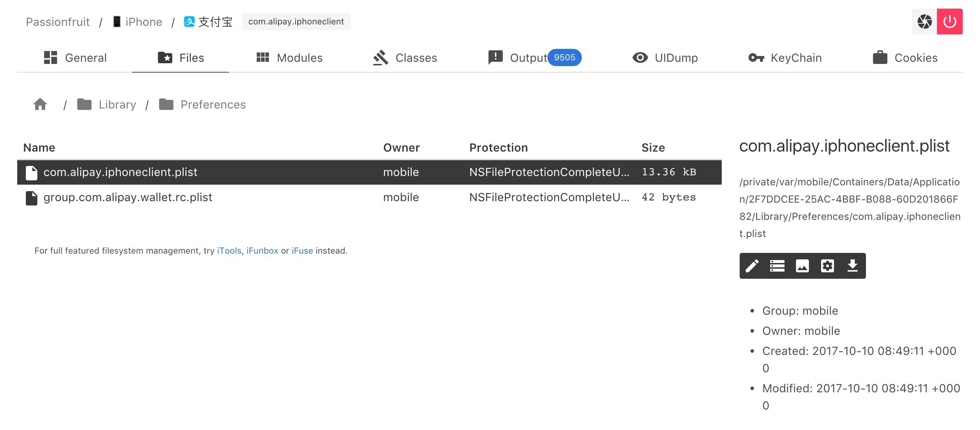The image size is (980, 430).
Task: Click the image preview icon in file toolbar
Action: click(802, 266)
